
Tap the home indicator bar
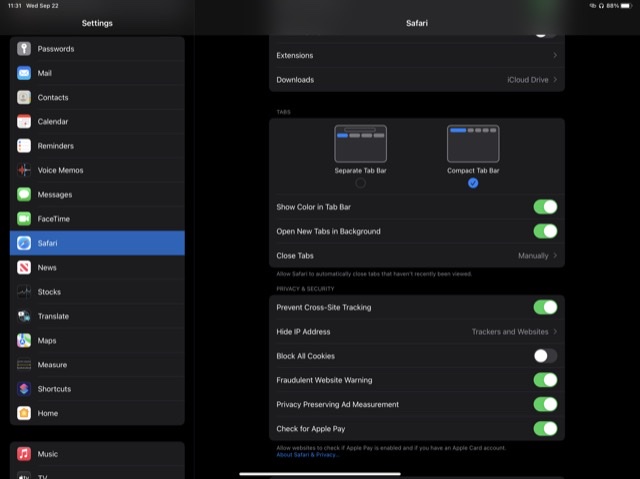click(x=320, y=474)
